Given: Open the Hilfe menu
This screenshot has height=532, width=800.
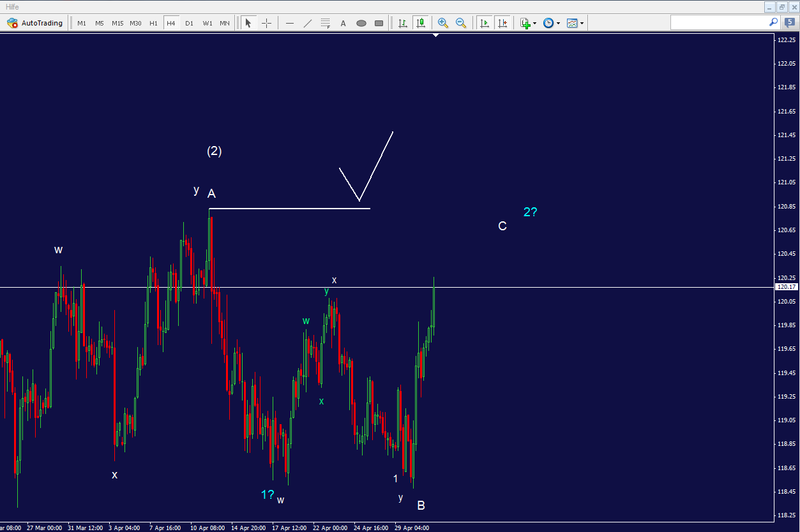Looking at the screenshot, I should pos(11,6).
